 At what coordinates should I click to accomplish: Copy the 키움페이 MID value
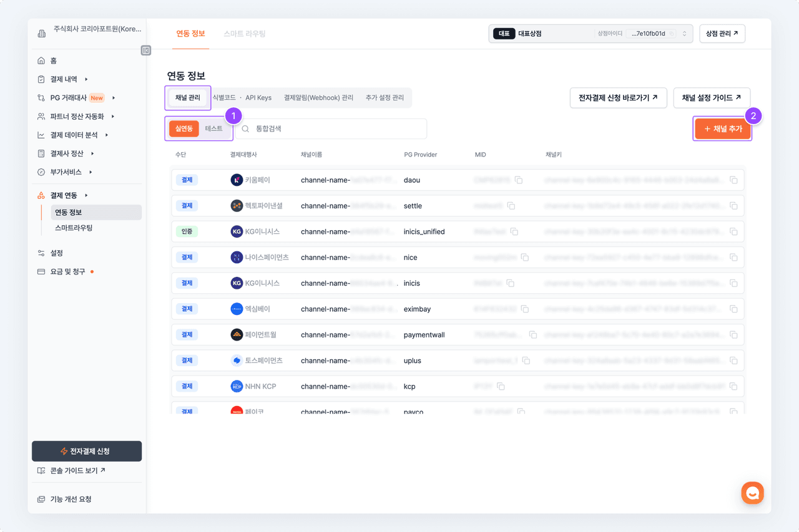click(x=519, y=180)
